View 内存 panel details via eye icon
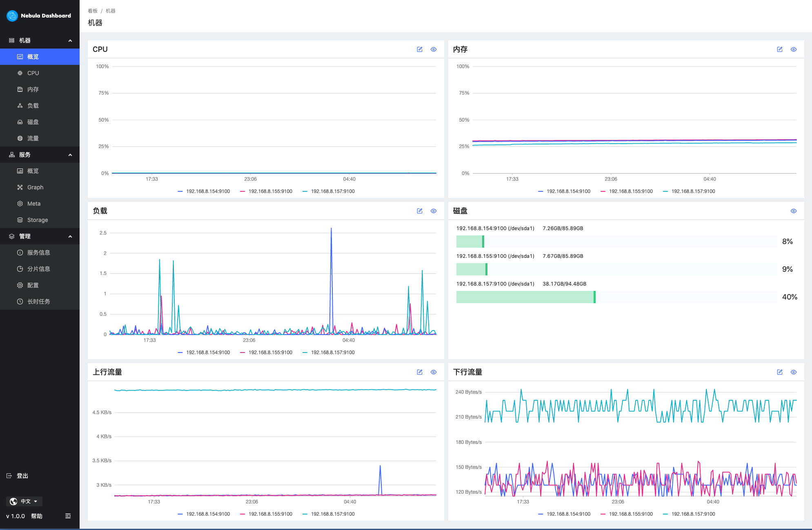This screenshot has width=812, height=530. click(x=794, y=49)
